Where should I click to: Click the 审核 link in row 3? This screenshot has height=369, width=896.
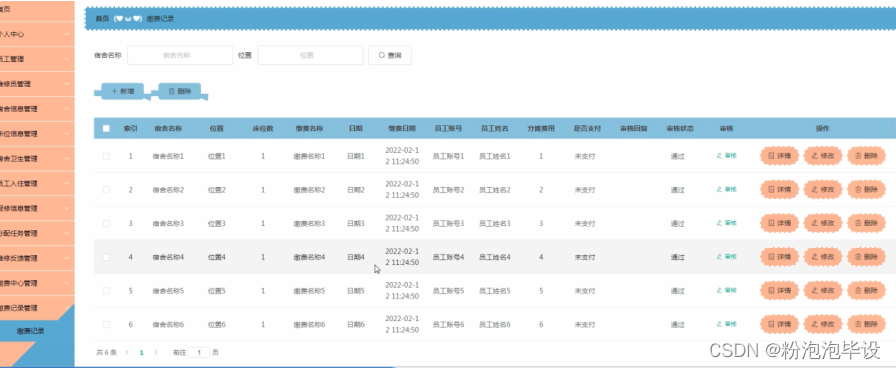coord(726,223)
